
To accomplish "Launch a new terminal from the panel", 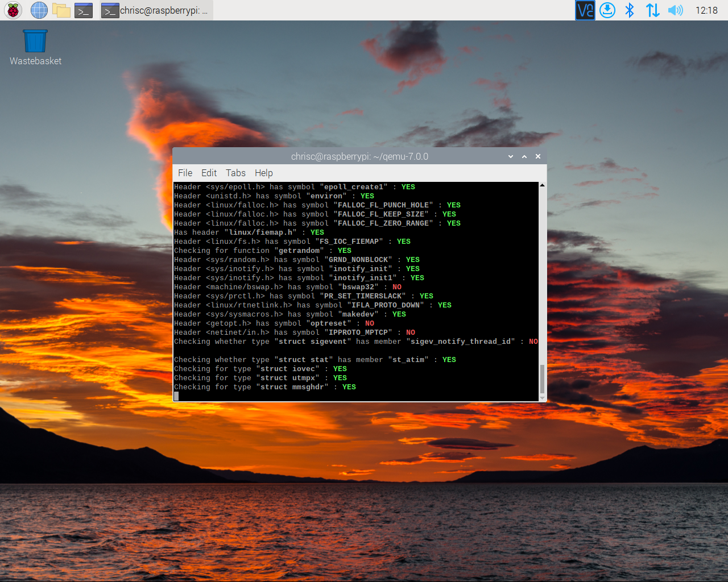I will [x=84, y=10].
